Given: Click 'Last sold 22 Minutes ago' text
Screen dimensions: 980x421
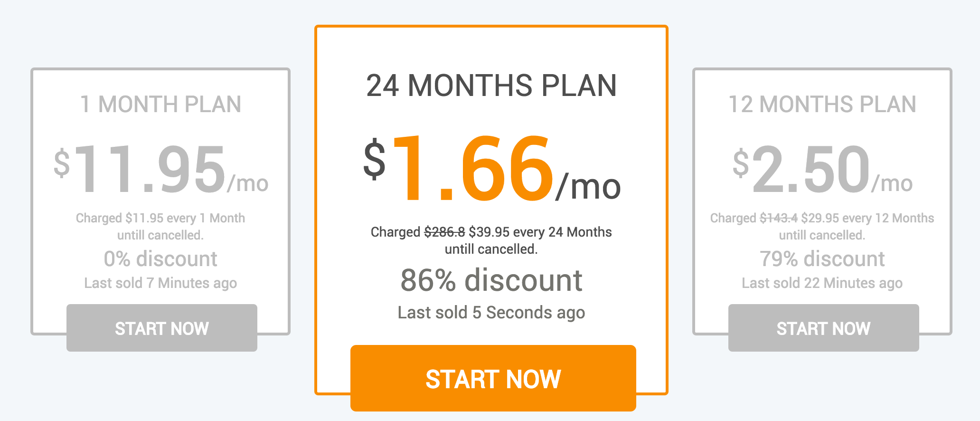Looking at the screenshot, I should pyautogui.click(x=822, y=283).
